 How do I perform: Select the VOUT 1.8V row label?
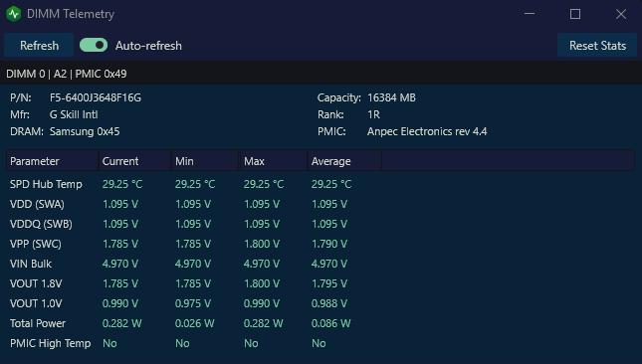click(x=36, y=283)
